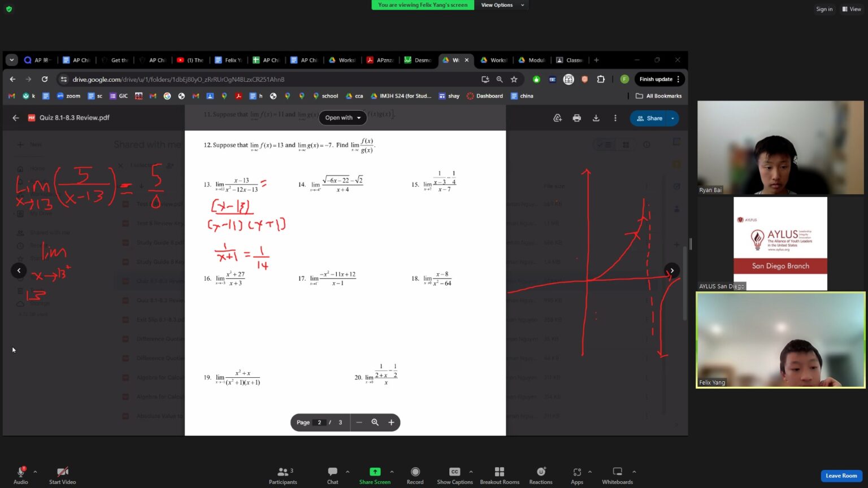Open Chrome tab search dropdown
868x488 pixels.
pos(11,60)
